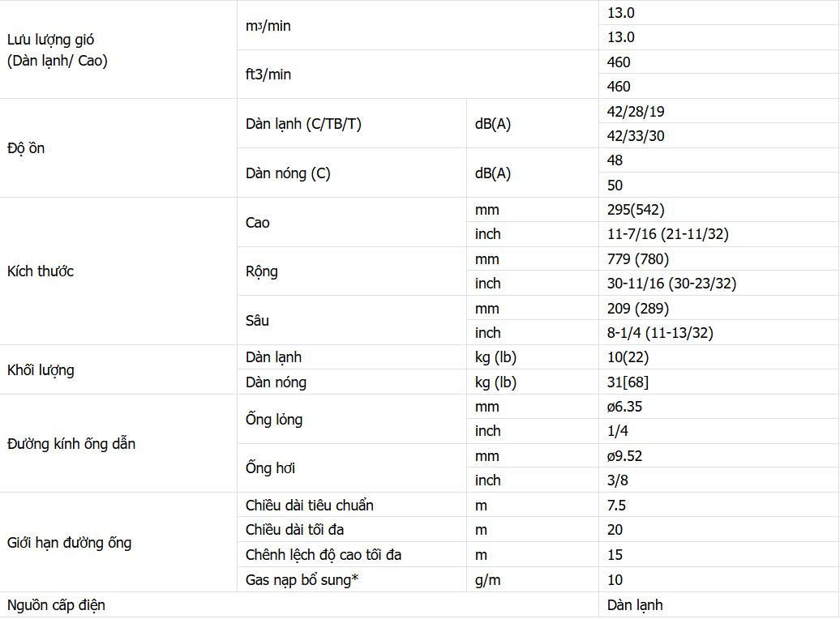The image size is (840, 619).
Task: Select the 'Nguồn cấp điện' row label
Action: 56,605
